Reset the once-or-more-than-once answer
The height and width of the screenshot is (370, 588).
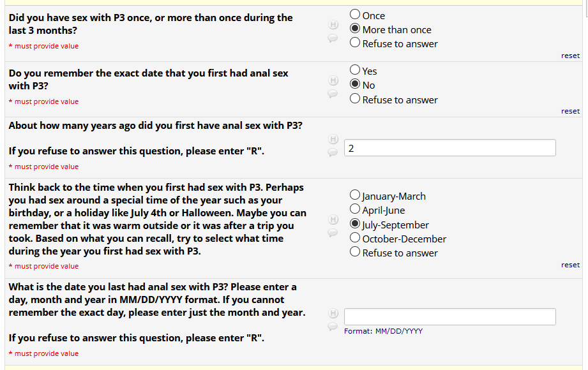(x=570, y=56)
